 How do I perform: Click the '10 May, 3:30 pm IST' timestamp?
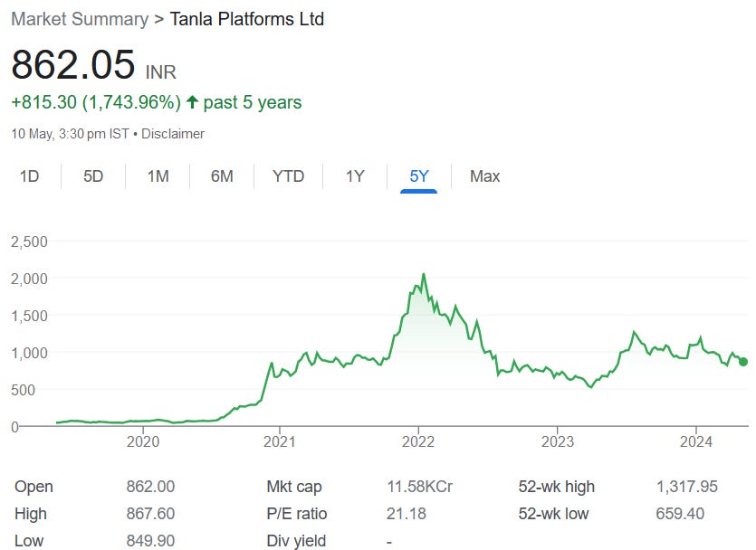pyautogui.click(x=70, y=134)
